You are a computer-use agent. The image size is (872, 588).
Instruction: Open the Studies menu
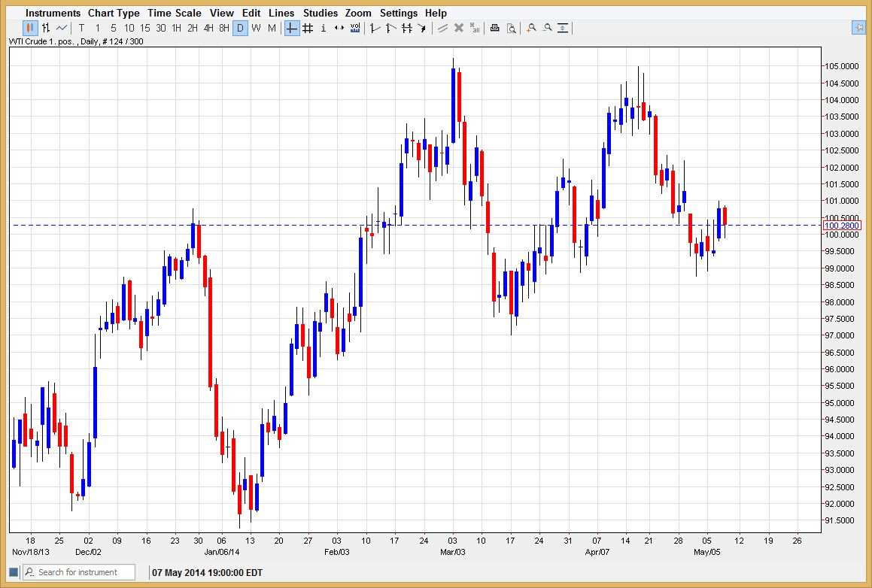click(320, 13)
